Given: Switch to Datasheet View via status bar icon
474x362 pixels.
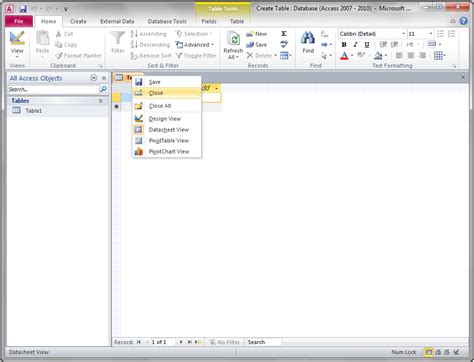Looking at the screenshot, I should (428, 352).
